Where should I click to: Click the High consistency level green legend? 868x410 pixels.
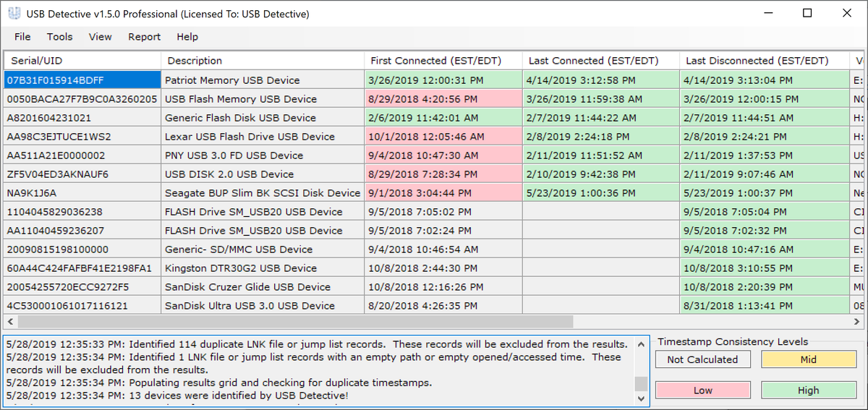809,390
